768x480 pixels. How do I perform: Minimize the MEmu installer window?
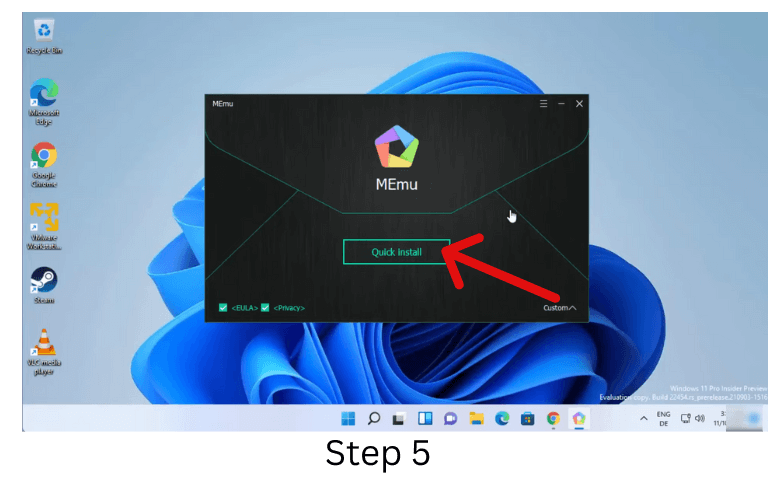pos(561,104)
